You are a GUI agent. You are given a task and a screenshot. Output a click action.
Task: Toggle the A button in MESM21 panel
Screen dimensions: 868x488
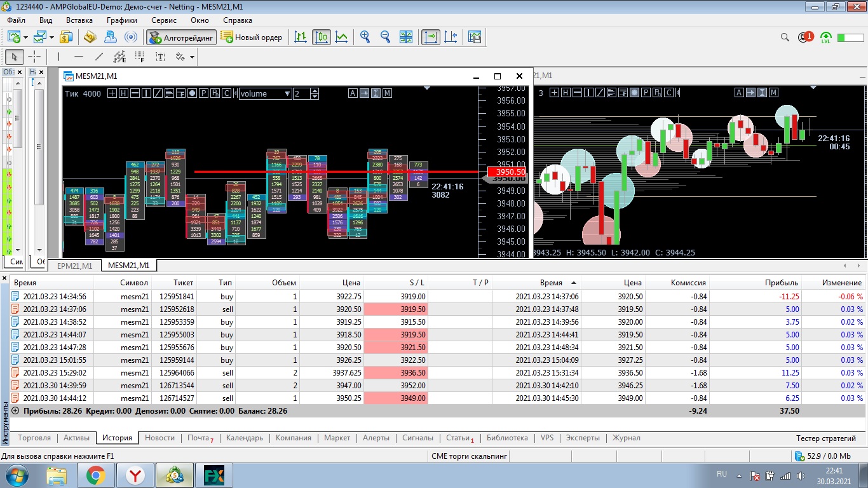(353, 93)
